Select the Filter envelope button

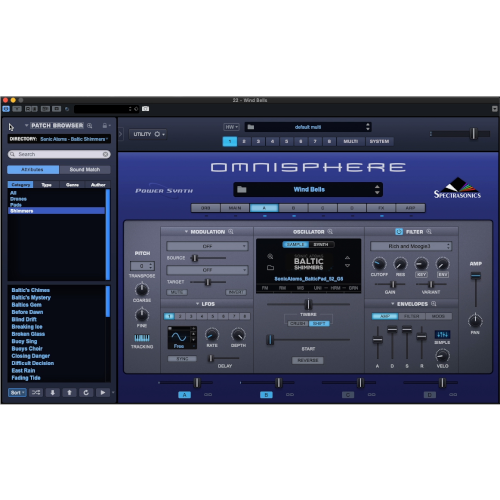click(x=412, y=316)
